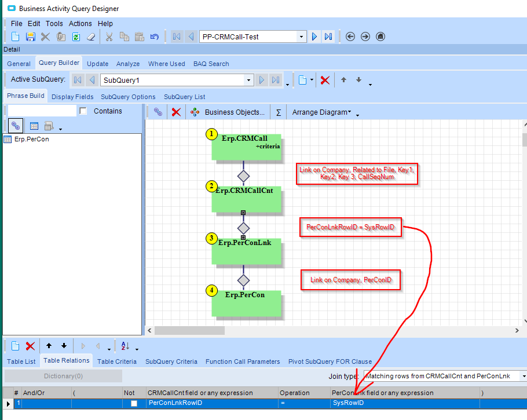Open the Actions menu
This screenshot has height=420, width=527.
[x=80, y=24]
